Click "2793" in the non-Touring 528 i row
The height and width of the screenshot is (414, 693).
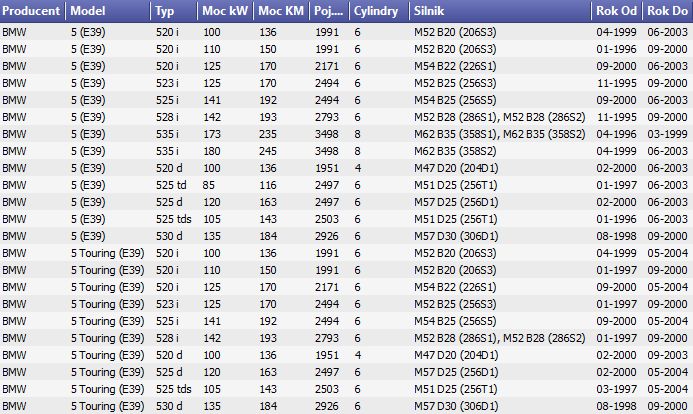[327, 117]
